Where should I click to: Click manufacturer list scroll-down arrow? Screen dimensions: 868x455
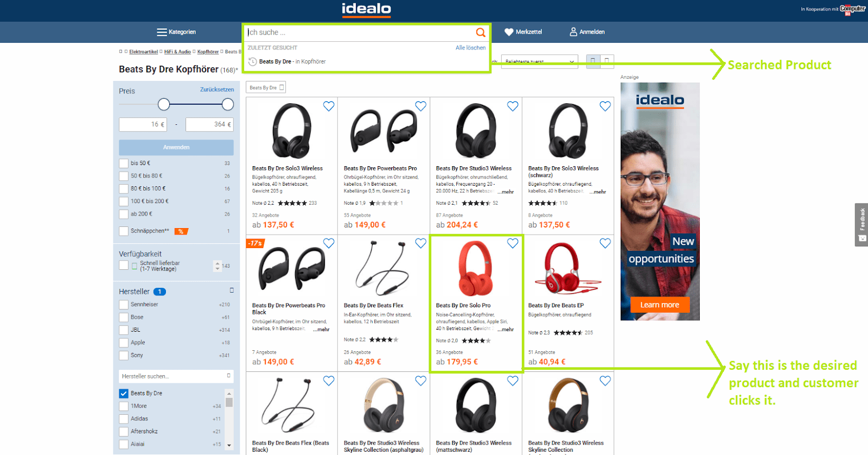(x=229, y=445)
